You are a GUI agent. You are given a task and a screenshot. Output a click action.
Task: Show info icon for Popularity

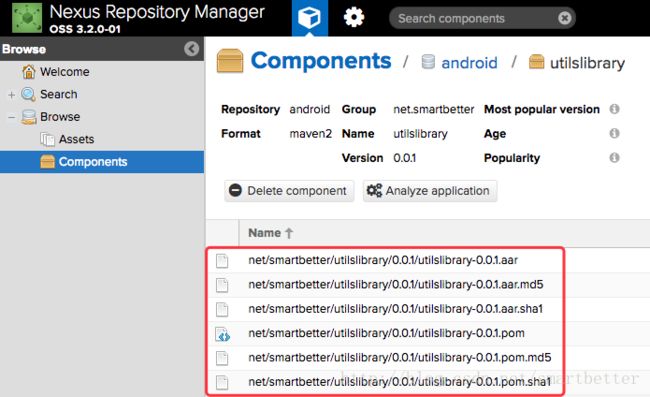point(614,157)
